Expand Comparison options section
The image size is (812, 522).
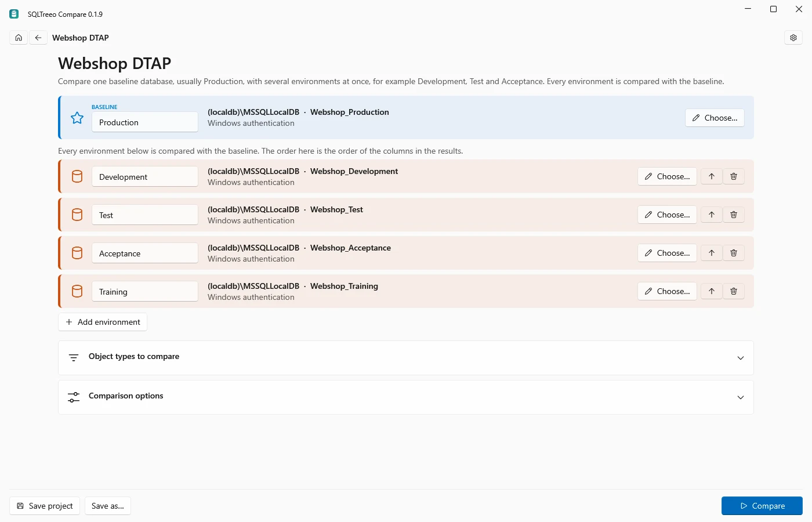(406, 397)
